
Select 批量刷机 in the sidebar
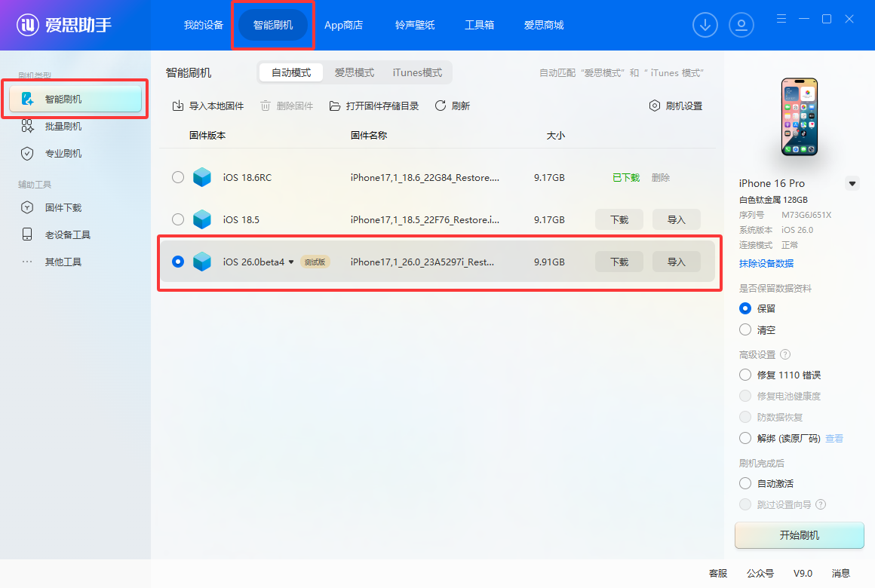click(x=63, y=126)
